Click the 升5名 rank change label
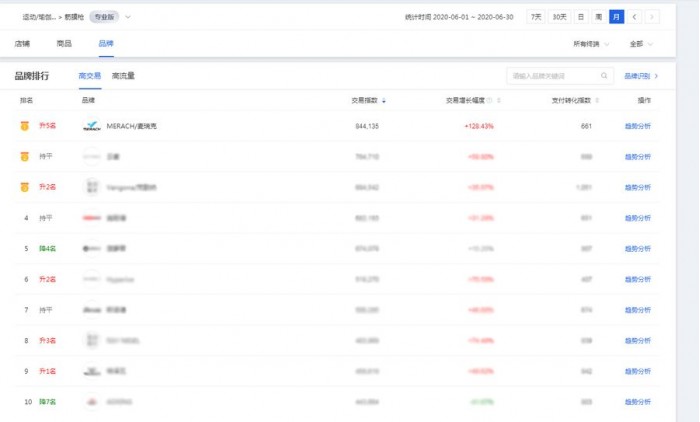This screenshot has height=422, width=700. pyautogui.click(x=47, y=125)
